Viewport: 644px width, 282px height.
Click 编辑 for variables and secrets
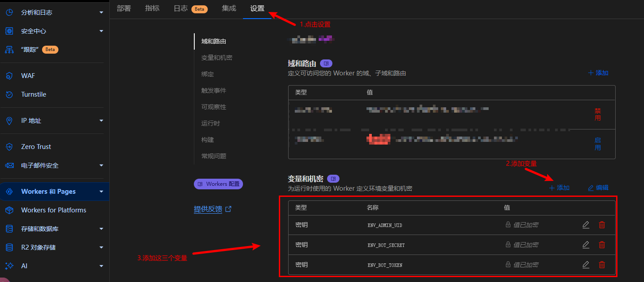[x=598, y=188]
